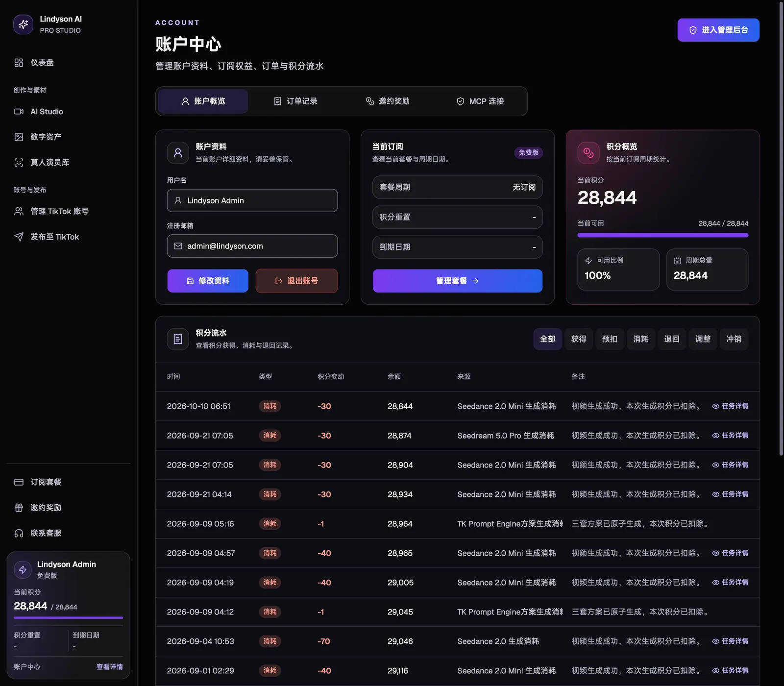Click 退出账号 button
Image resolution: width=784 pixels, height=686 pixels.
(x=296, y=281)
